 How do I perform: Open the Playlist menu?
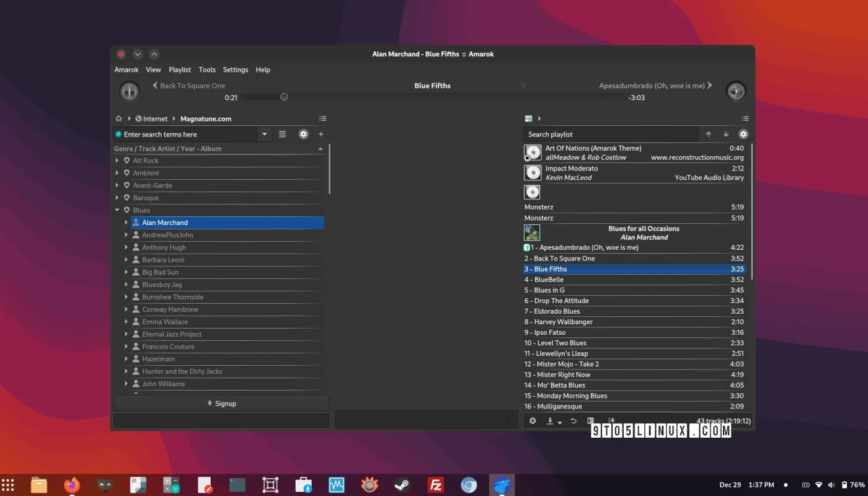180,69
